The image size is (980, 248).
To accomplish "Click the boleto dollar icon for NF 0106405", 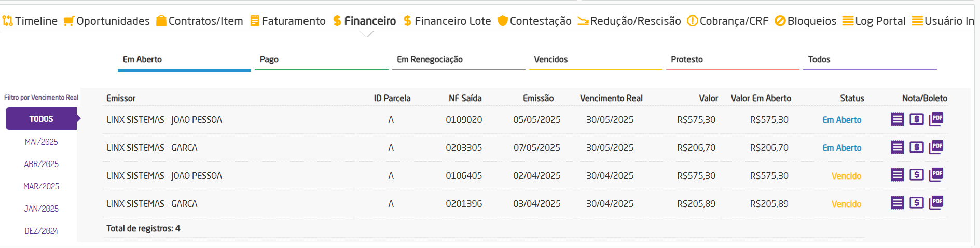I will click(916, 175).
